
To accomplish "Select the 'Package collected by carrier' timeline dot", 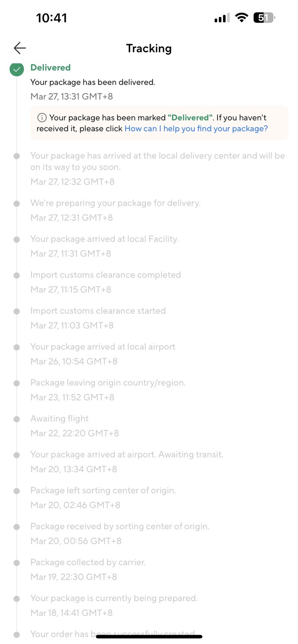I will click(17, 563).
